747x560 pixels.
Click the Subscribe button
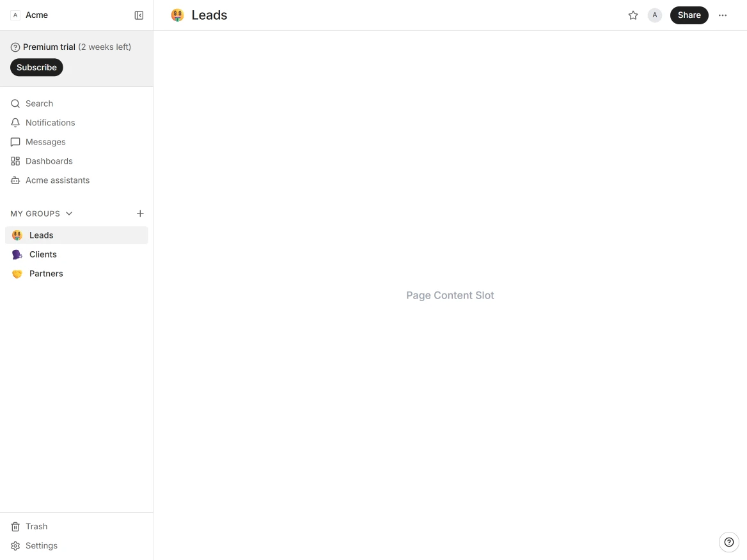36,67
